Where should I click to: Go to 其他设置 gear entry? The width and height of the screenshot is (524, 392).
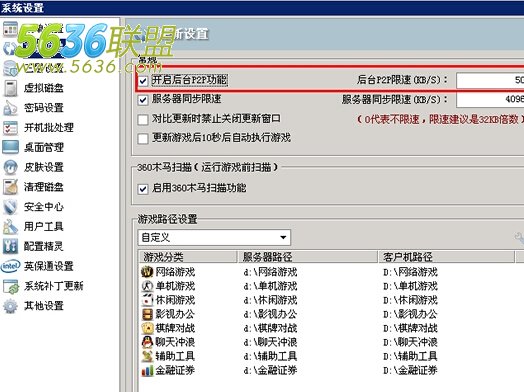[43, 306]
